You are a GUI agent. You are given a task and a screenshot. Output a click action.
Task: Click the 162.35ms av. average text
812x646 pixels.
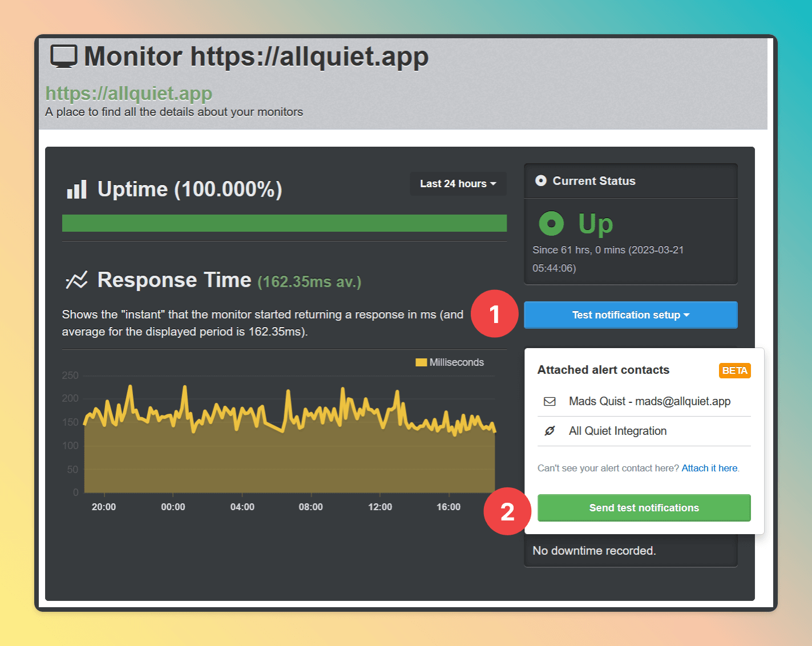pos(309,281)
